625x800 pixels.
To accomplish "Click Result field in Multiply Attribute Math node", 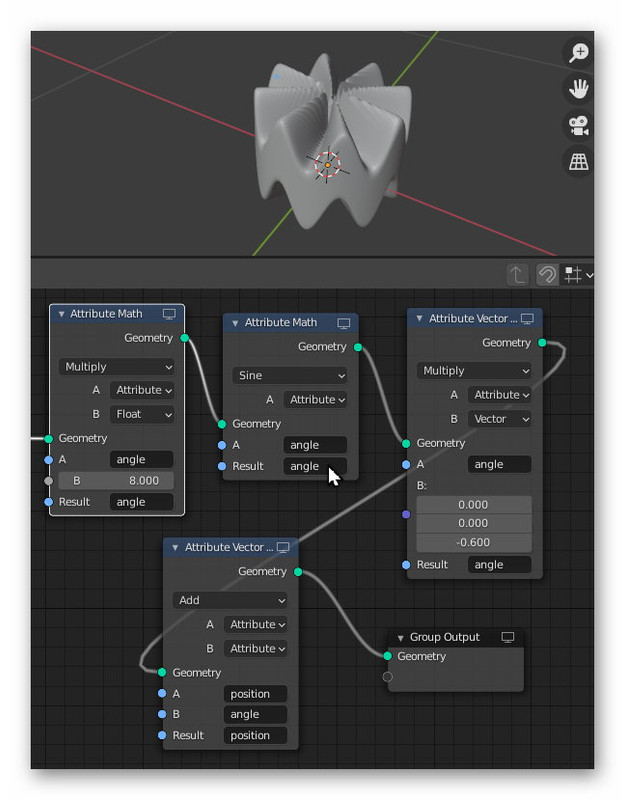I will 142,502.
